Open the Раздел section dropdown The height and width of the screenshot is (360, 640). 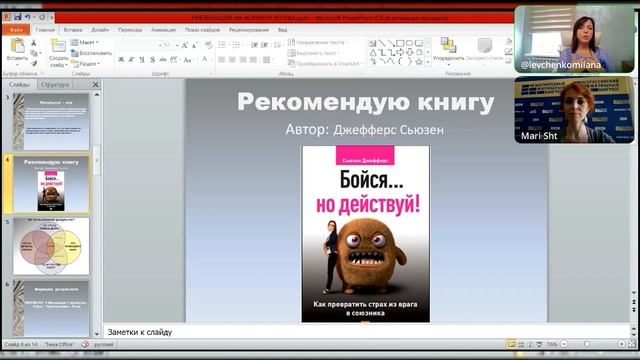[85, 64]
